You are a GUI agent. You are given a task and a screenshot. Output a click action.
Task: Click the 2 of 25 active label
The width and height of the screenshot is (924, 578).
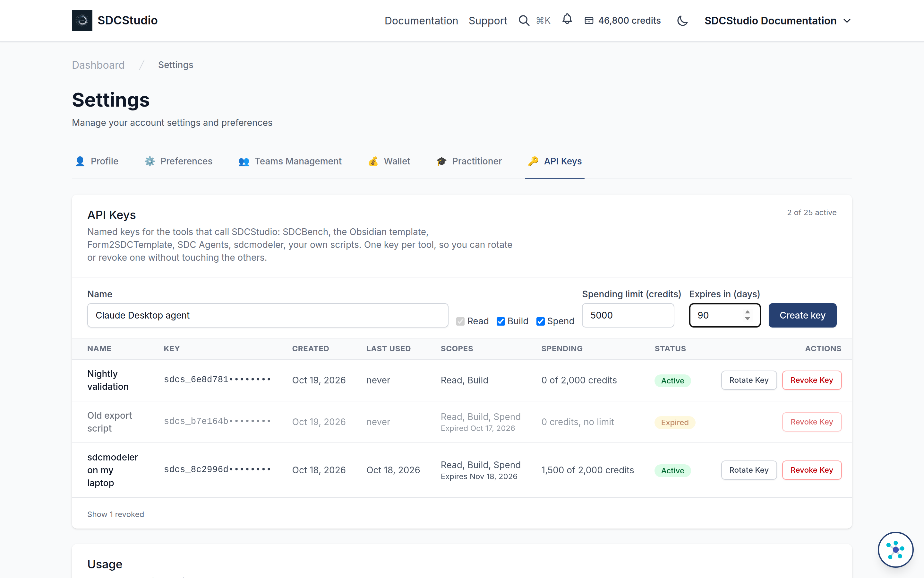coord(811,213)
